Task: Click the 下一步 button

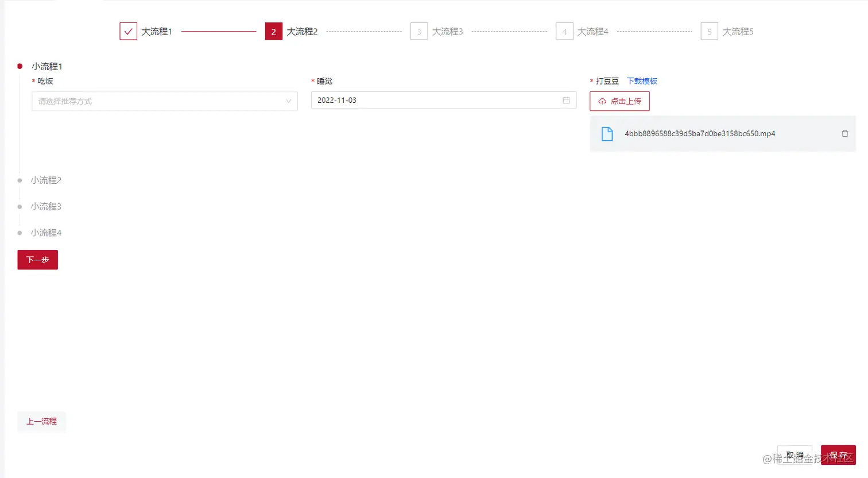Action: point(38,260)
